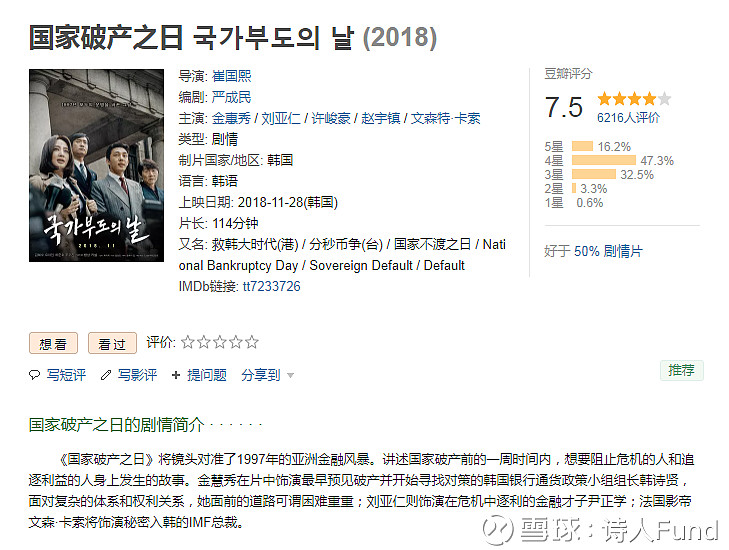Toggle the green 推荐 button
729x550 pixels.
coord(681,370)
